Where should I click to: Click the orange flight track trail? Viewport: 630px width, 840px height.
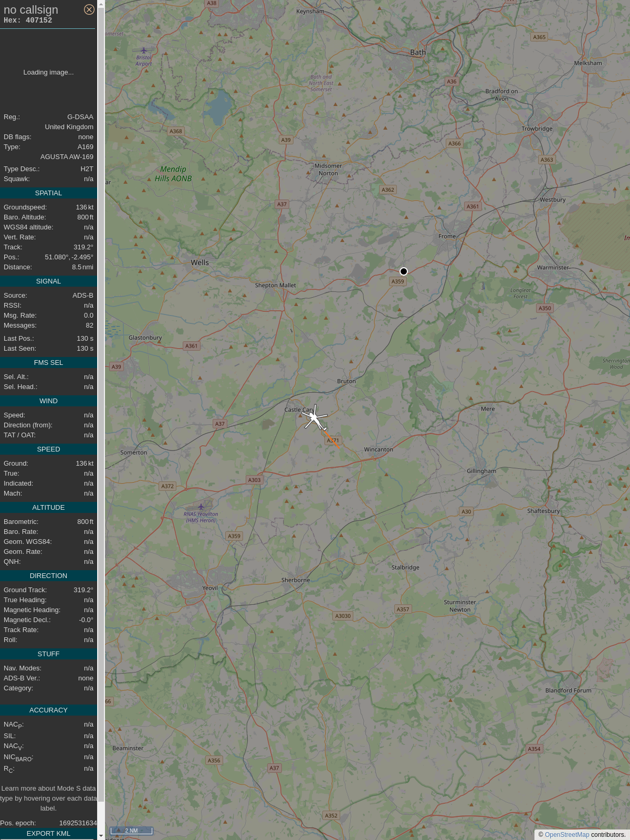[x=333, y=439]
